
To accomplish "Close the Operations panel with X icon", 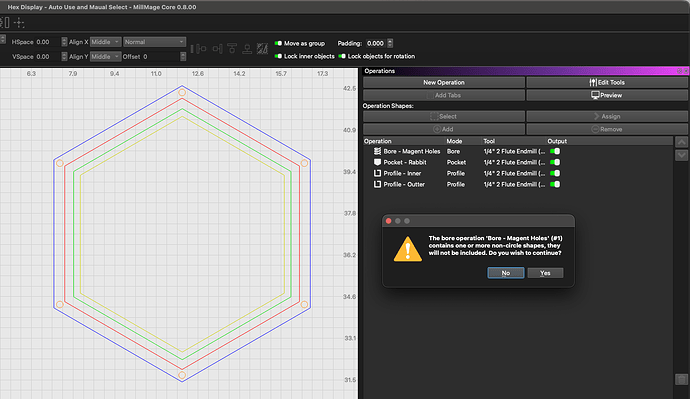I will (x=686, y=71).
